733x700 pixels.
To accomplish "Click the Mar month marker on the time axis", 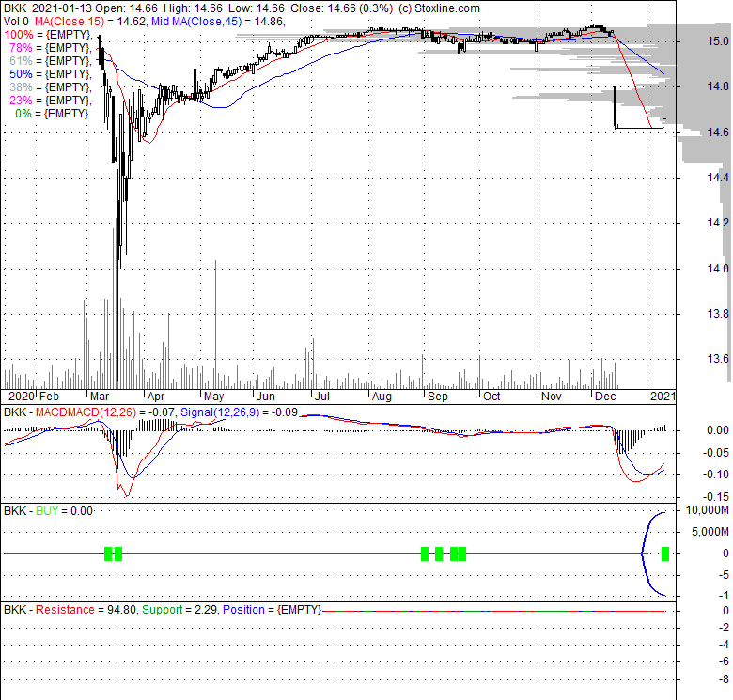I will pos(100,397).
